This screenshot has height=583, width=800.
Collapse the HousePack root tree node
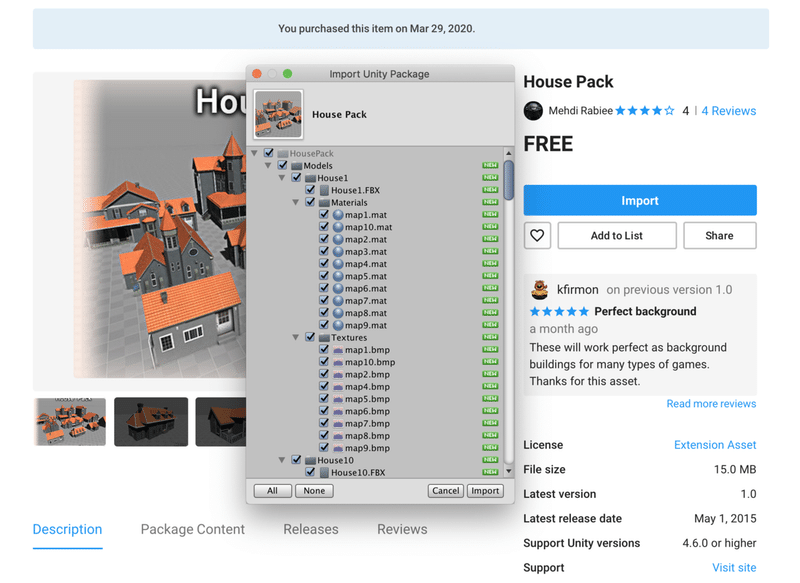tap(255, 153)
